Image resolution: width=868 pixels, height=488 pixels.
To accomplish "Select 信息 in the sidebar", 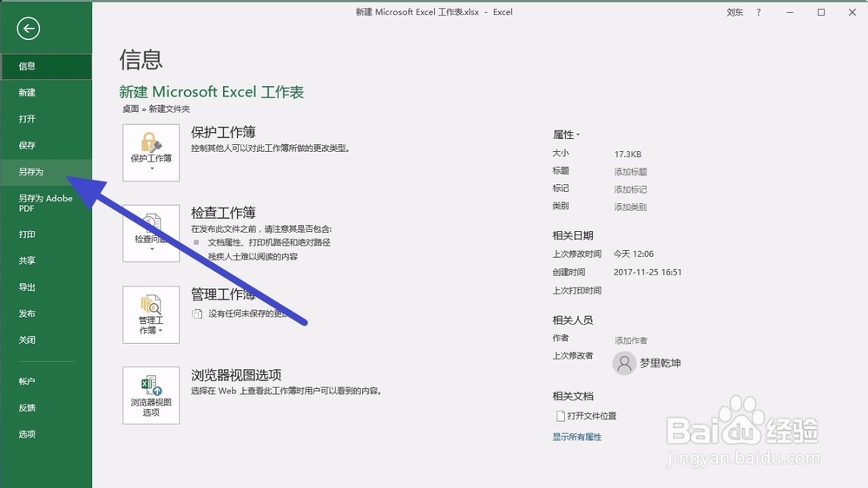I will click(46, 67).
